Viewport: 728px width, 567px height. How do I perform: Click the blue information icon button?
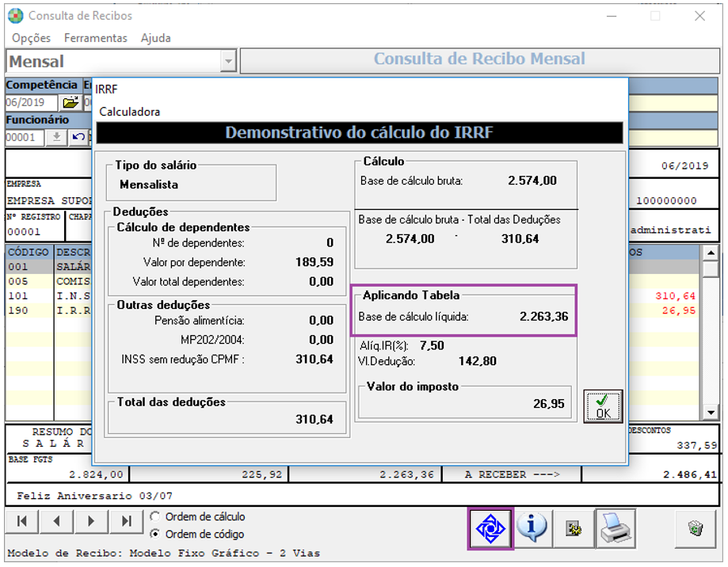pos(532,528)
